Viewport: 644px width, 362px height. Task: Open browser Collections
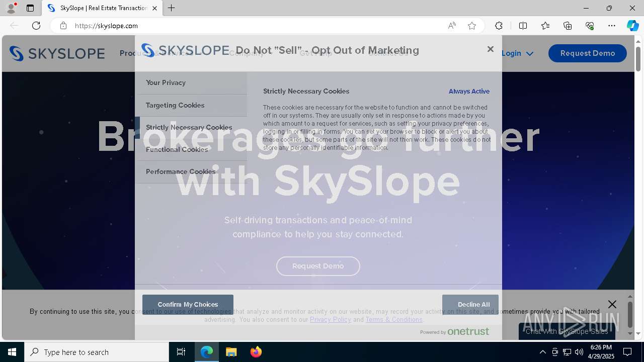pos(568,26)
